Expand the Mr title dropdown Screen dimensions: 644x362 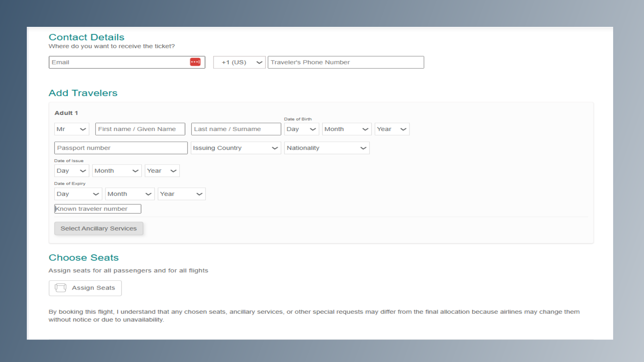click(71, 129)
